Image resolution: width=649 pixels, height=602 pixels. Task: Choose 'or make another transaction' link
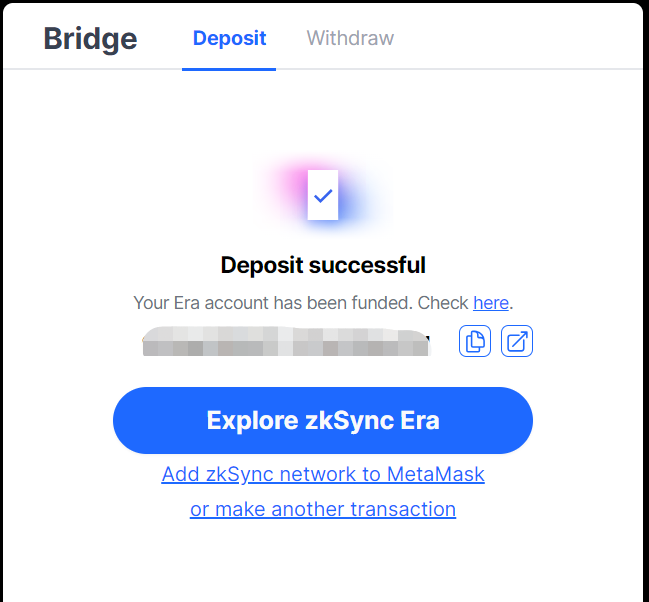[x=323, y=509]
